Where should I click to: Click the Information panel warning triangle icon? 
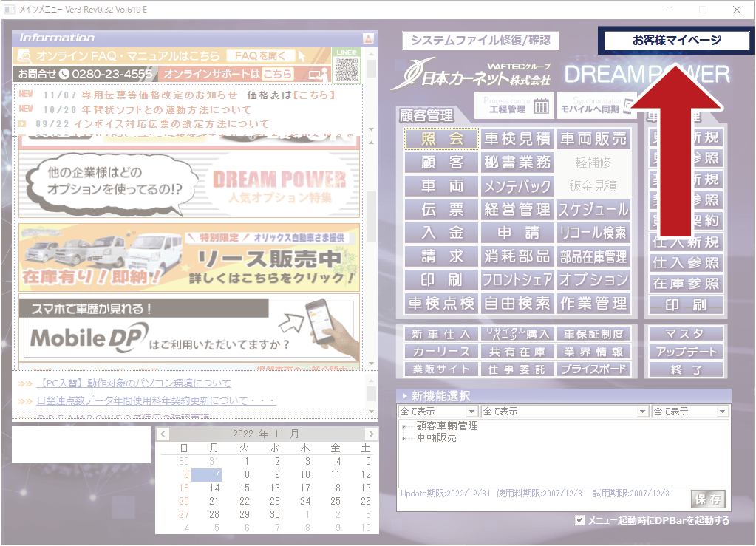tap(368, 38)
